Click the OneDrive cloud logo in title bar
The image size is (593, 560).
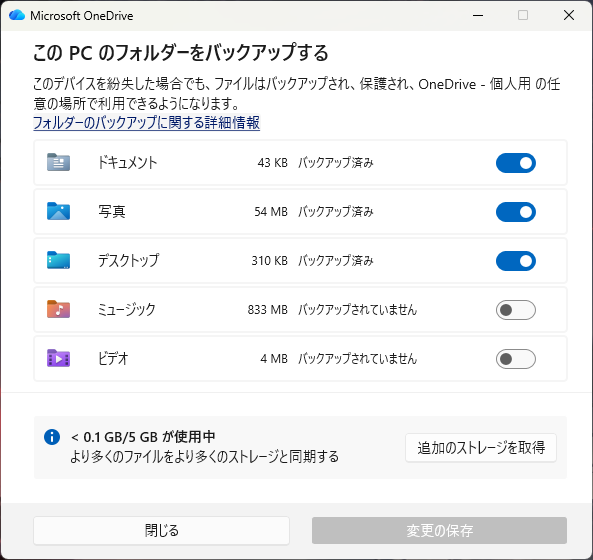coord(17,15)
